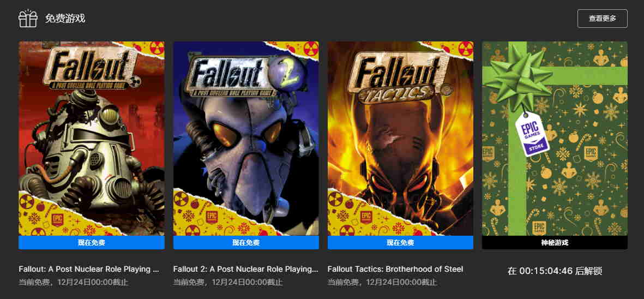Open Fallout Tactics: Brotherhood of Steel title link

click(x=395, y=270)
